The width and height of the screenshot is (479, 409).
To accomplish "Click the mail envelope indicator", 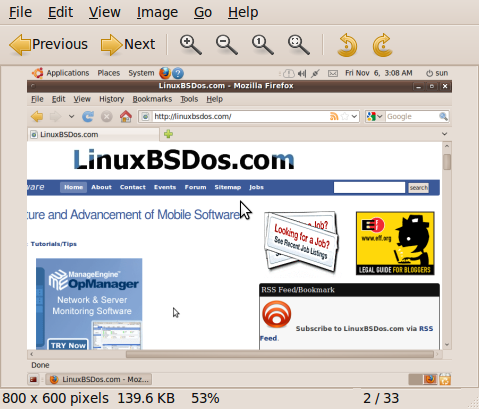I will 333,73.
